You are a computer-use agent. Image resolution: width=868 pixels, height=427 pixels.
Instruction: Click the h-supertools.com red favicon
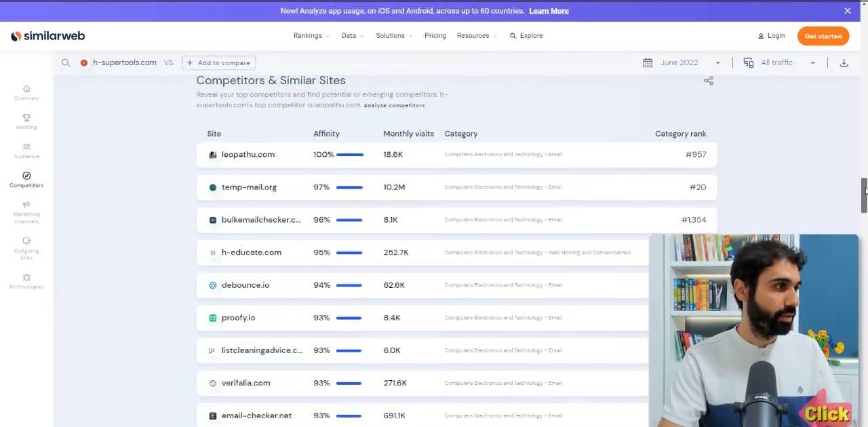tap(84, 62)
